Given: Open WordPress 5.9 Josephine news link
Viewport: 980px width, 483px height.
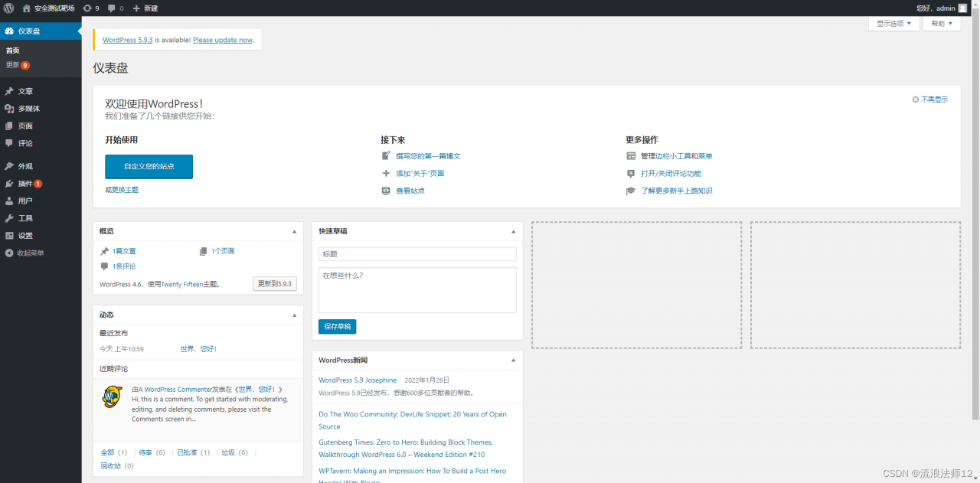Looking at the screenshot, I should (x=358, y=380).
